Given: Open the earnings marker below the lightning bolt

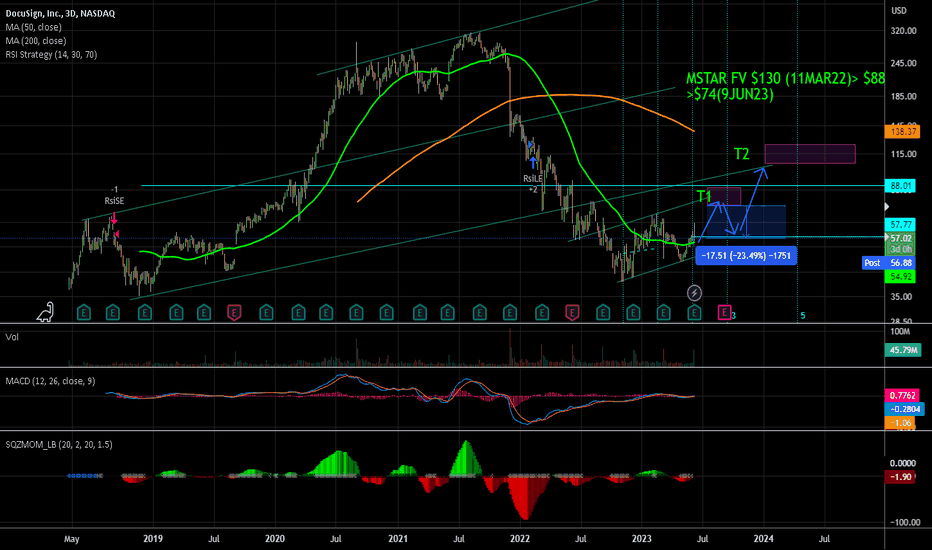Looking at the screenshot, I should (694, 312).
